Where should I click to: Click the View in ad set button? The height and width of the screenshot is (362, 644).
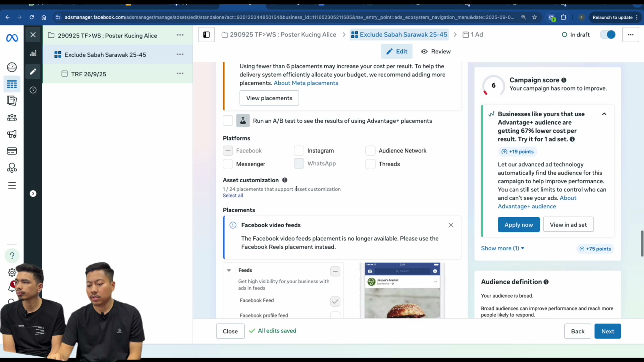coord(568,225)
